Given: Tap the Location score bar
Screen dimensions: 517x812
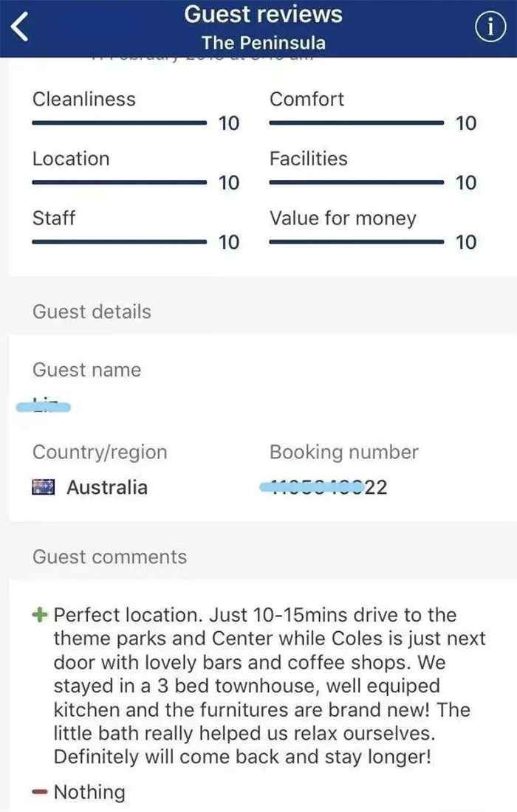Looking at the screenshot, I should 119,182.
